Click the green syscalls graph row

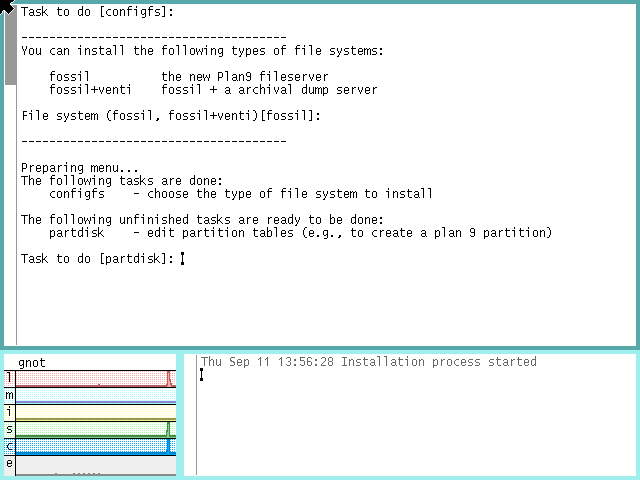[x=95, y=429]
